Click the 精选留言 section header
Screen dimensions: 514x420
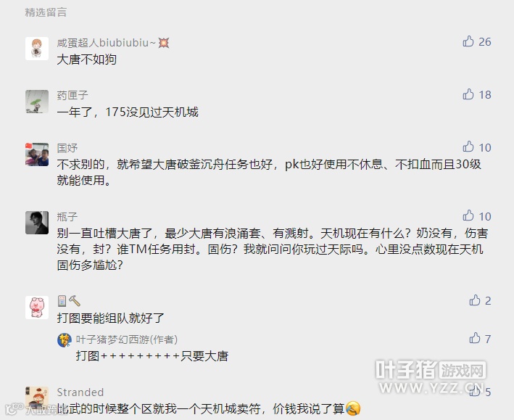(46, 12)
